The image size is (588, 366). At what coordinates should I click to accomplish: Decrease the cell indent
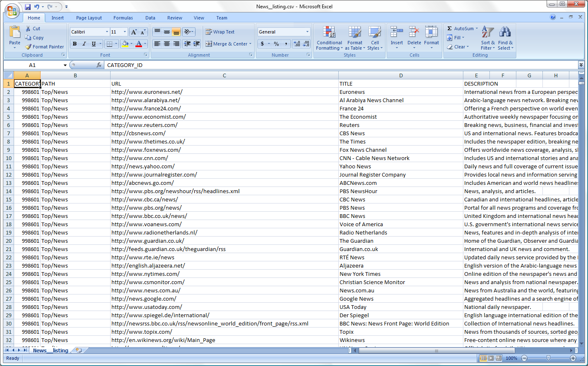(187, 44)
